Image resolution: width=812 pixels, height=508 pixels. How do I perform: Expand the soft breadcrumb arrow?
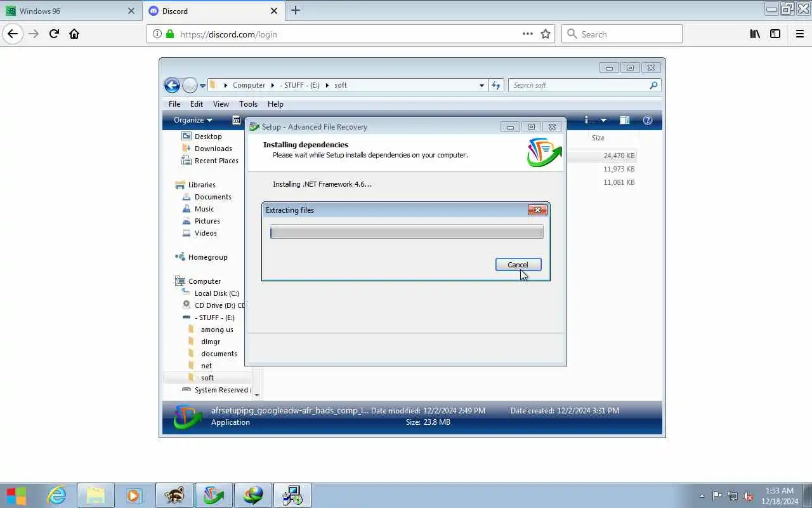point(329,85)
